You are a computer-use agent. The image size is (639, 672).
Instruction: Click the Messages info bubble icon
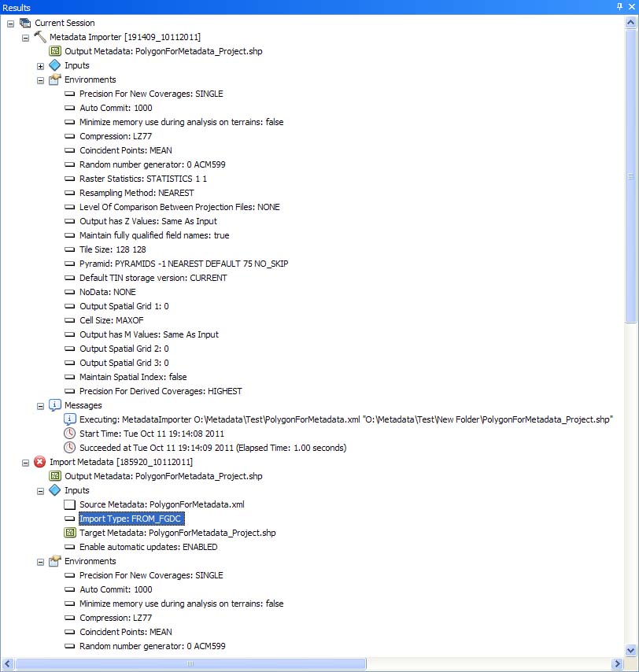click(x=55, y=405)
